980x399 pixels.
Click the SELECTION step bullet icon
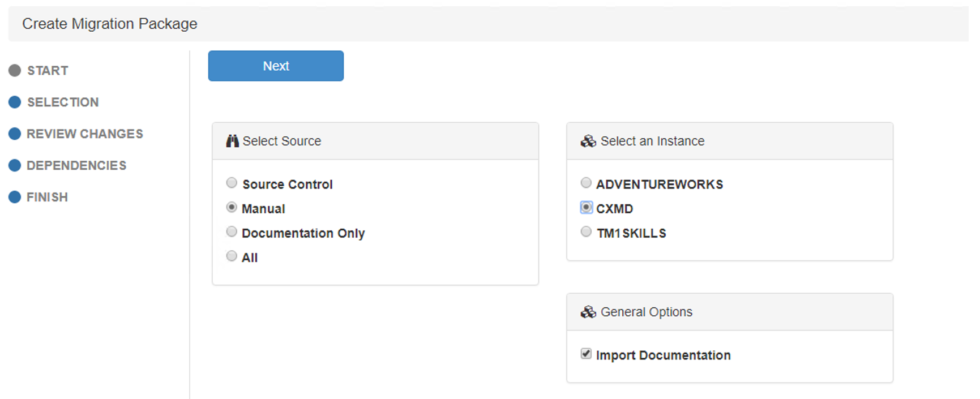(15, 102)
